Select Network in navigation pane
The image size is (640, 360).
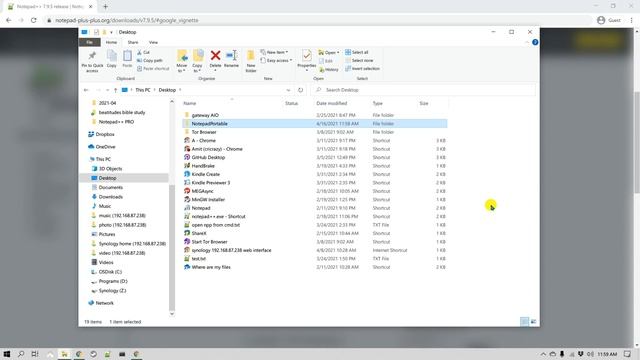tap(104, 303)
